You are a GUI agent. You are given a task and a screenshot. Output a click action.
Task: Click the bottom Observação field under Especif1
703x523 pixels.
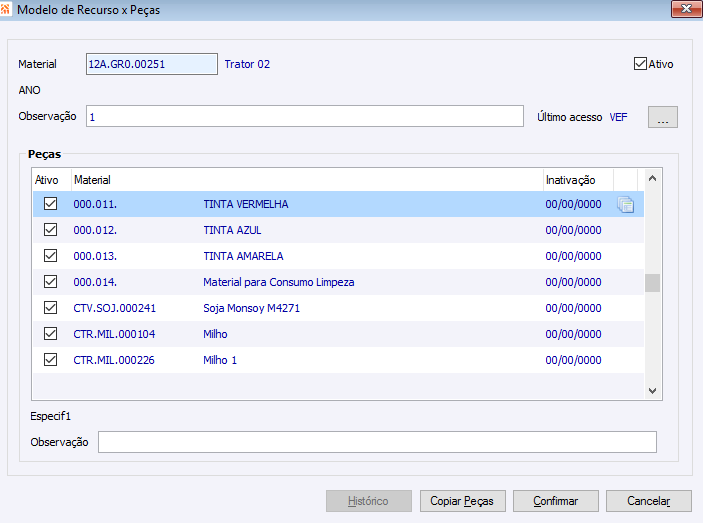click(377, 442)
